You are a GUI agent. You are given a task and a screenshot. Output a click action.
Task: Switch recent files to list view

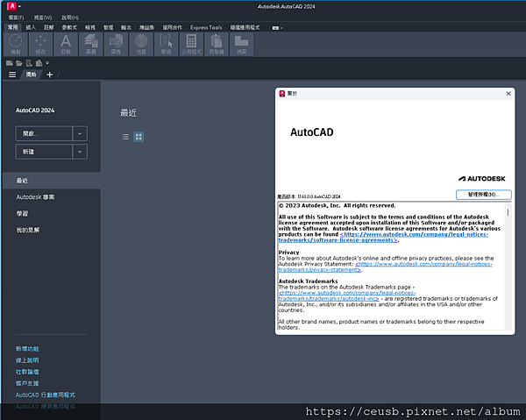point(125,137)
